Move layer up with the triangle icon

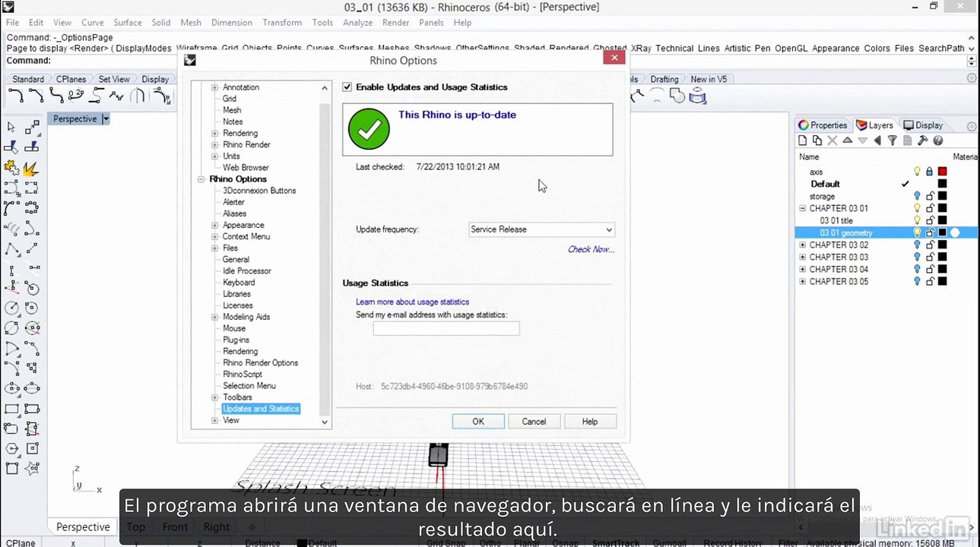click(848, 141)
